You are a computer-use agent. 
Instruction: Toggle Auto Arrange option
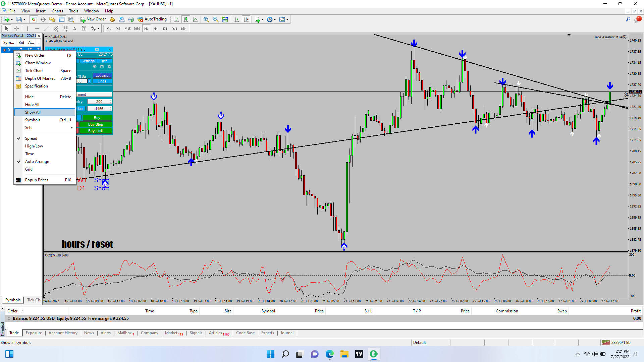pyautogui.click(x=37, y=162)
